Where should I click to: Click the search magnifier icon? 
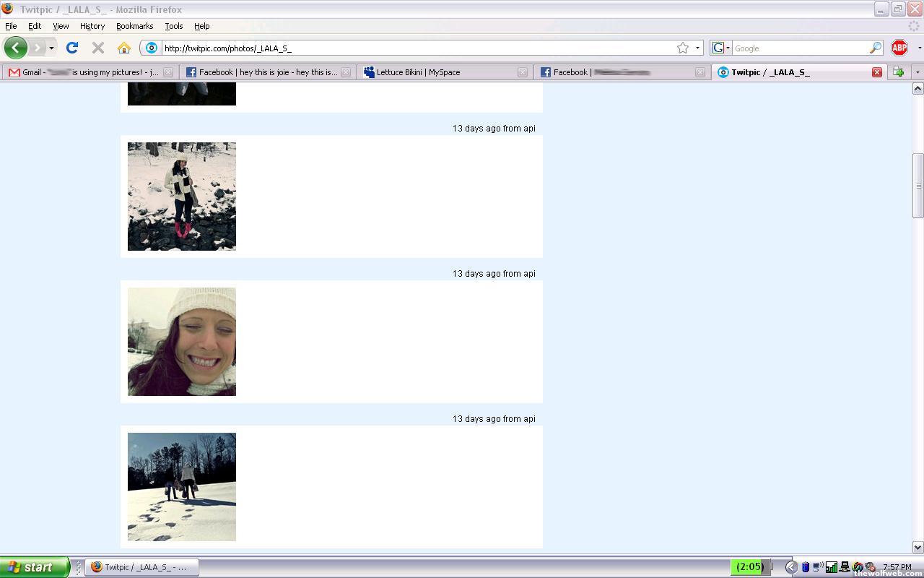[875, 48]
